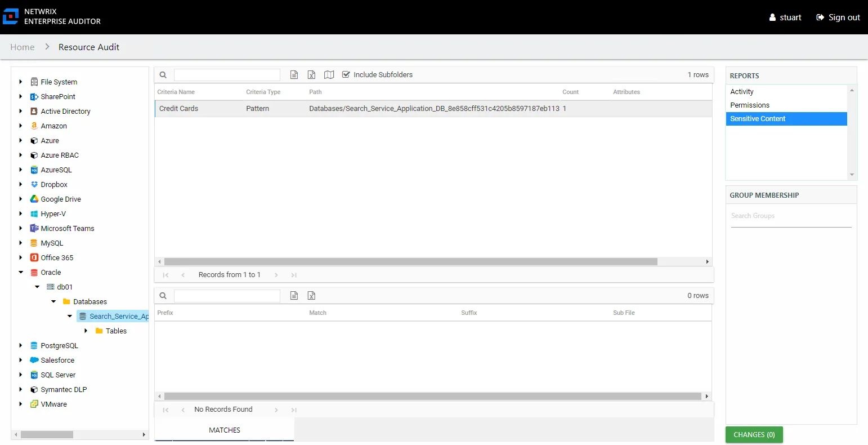The image size is (868, 445).
Task: Select the Salesforce node icon
Action: (x=34, y=360)
